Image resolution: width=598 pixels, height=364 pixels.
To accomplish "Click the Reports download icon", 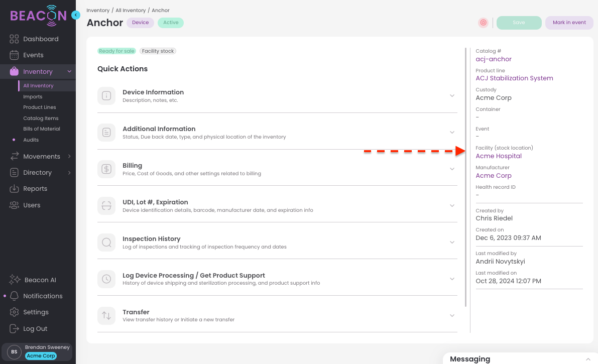I will click(14, 188).
